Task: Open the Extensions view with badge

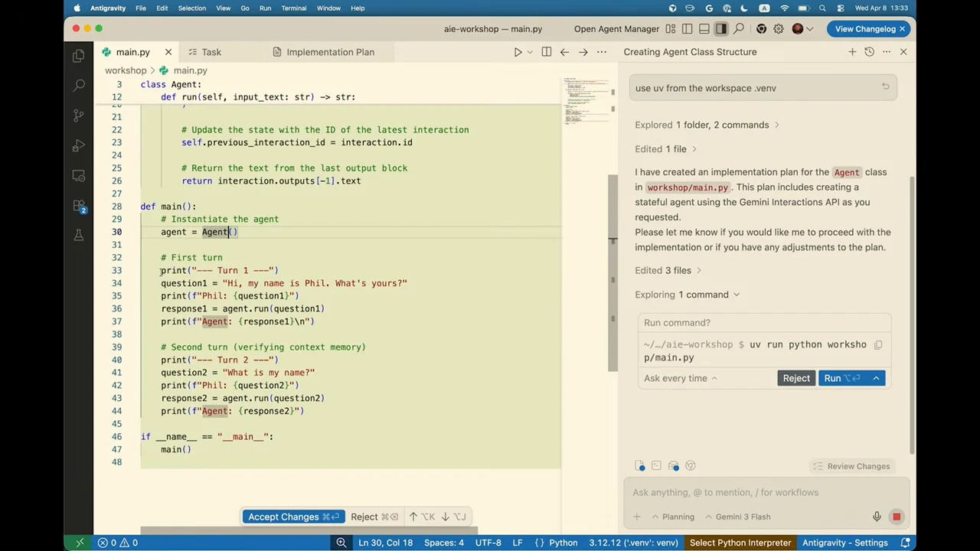Action: pyautogui.click(x=79, y=206)
